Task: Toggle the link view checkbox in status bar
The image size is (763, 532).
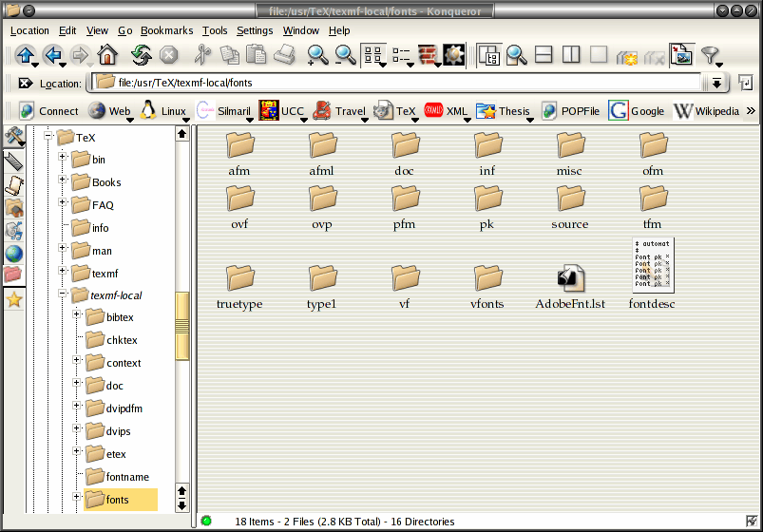Action: pyautogui.click(x=752, y=522)
